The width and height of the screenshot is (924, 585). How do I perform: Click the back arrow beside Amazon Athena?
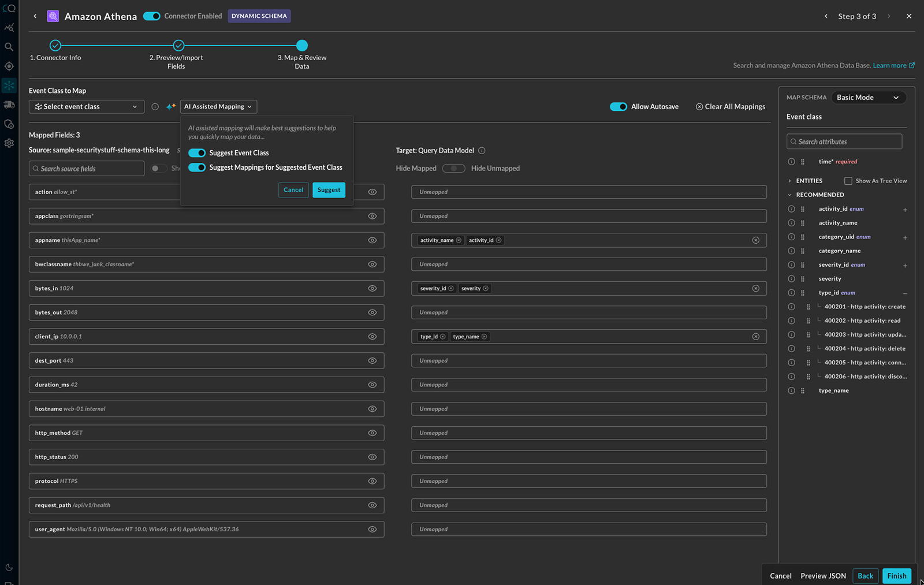click(x=35, y=16)
